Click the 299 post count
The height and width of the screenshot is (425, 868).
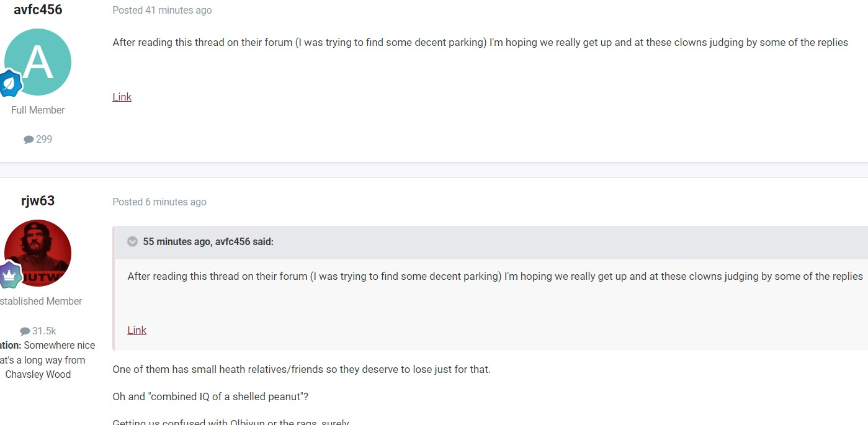pyautogui.click(x=44, y=140)
